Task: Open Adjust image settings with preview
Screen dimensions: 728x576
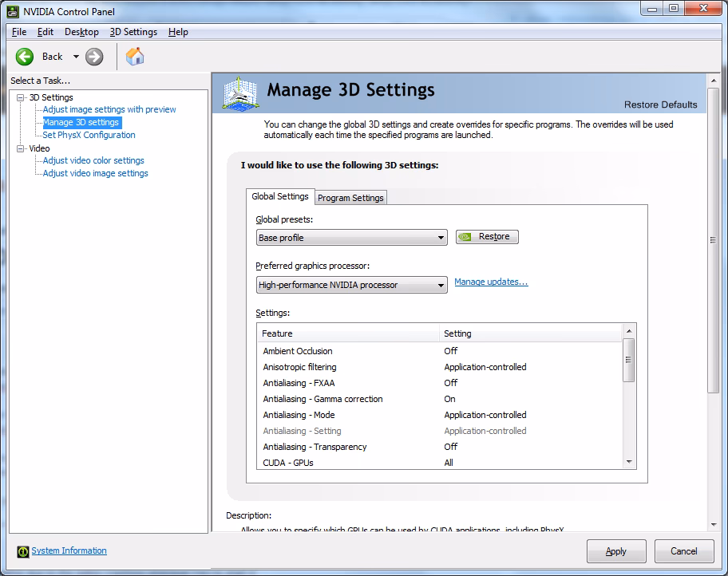Action: (109, 109)
